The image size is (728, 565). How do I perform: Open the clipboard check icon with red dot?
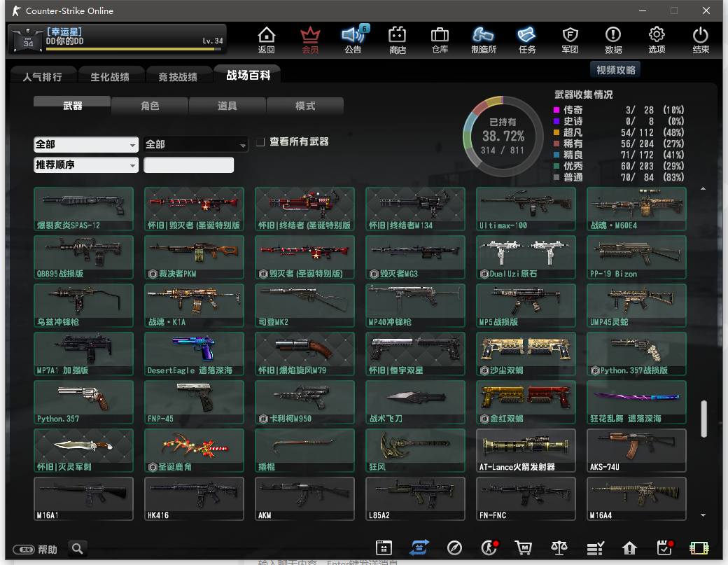(x=665, y=548)
